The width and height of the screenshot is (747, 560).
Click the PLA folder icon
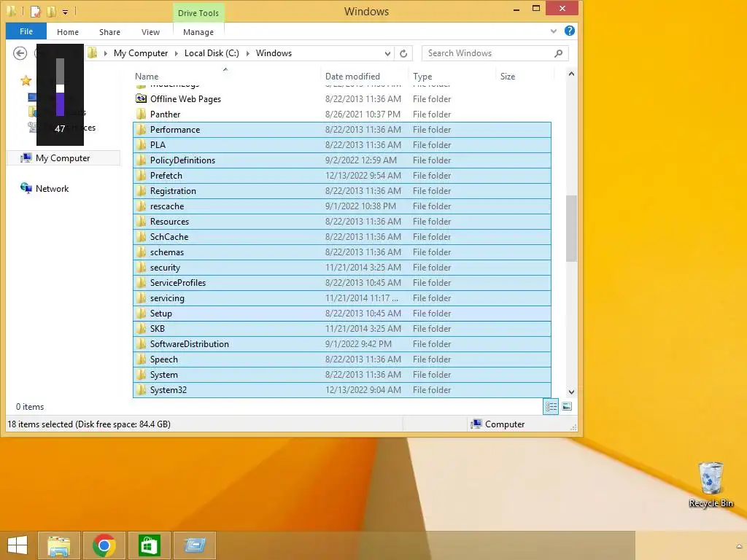tap(141, 145)
